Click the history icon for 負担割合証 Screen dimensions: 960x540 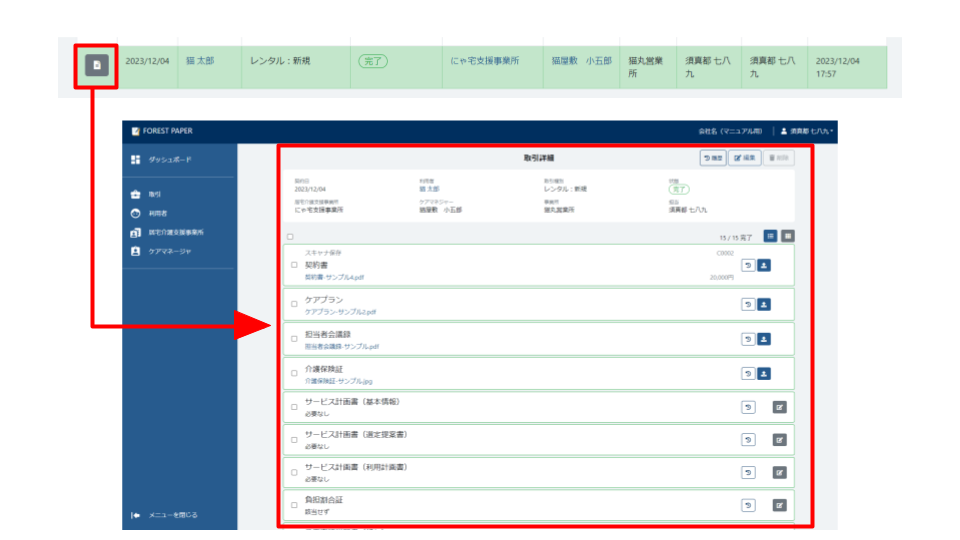747,505
